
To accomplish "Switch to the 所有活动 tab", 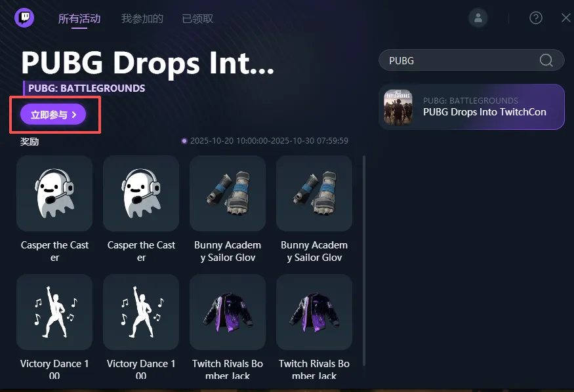I will (x=79, y=18).
